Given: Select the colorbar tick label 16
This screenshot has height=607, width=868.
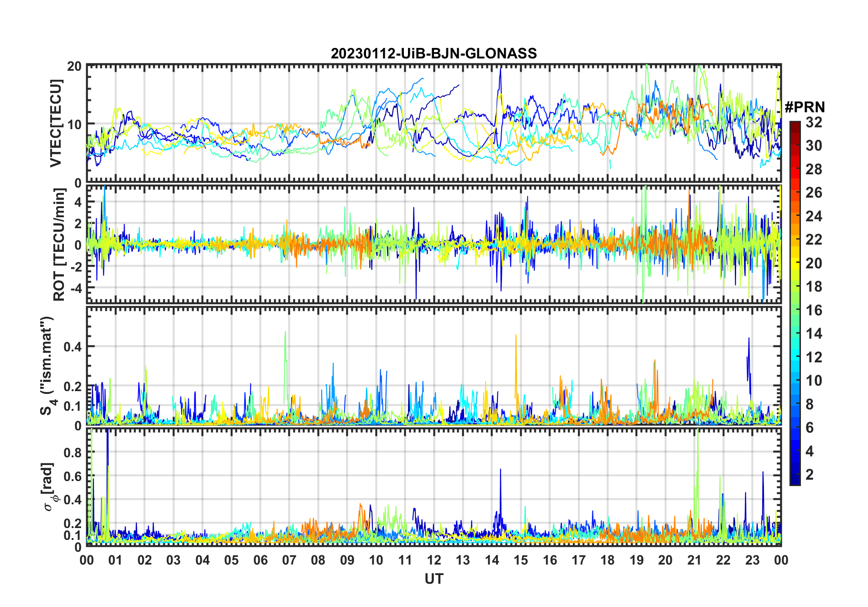Looking at the screenshot, I should tap(814, 310).
